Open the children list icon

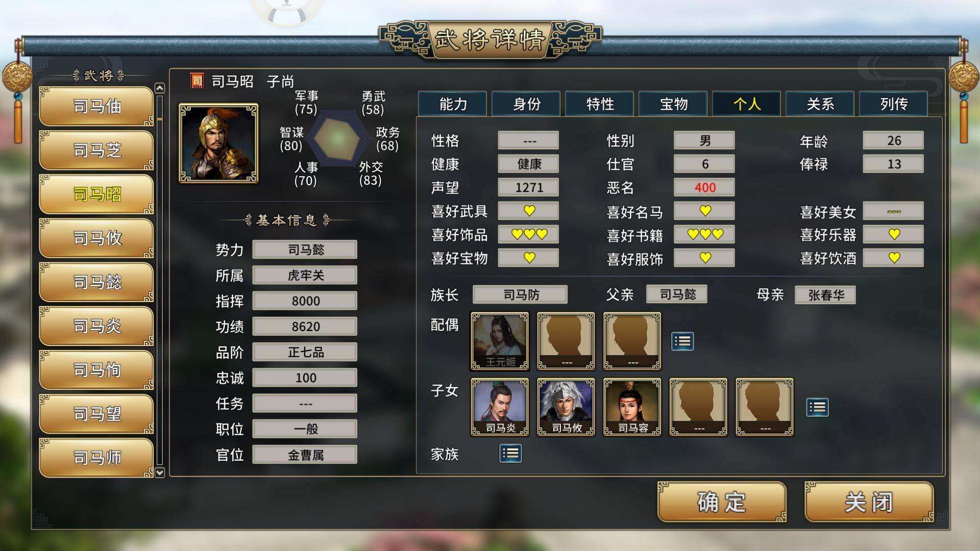[817, 407]
